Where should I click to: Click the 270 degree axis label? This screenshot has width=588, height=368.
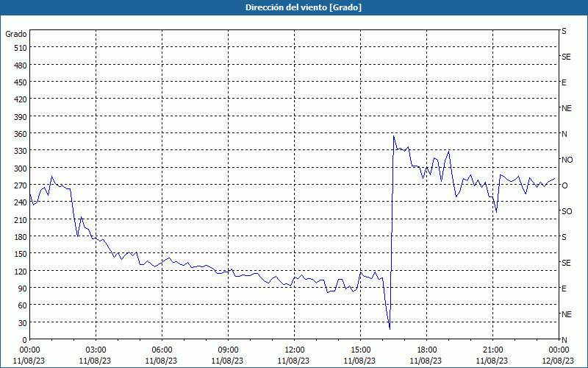click(21, 185)
